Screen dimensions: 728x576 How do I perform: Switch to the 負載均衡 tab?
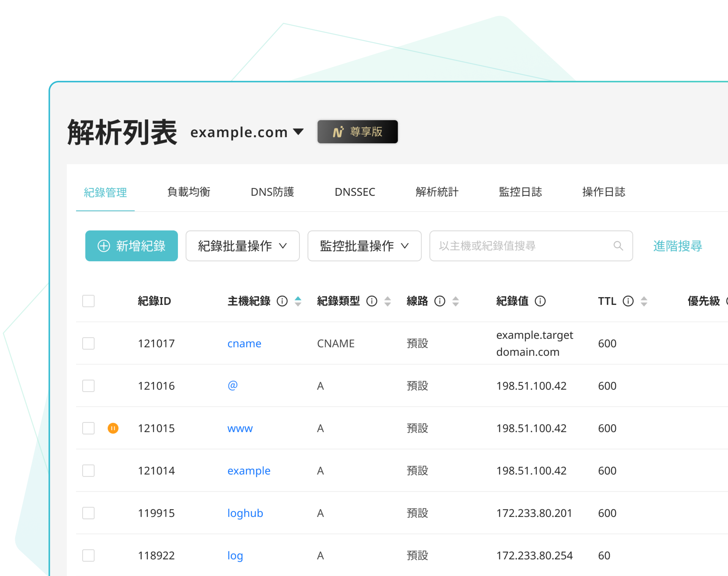coord(189,192)
